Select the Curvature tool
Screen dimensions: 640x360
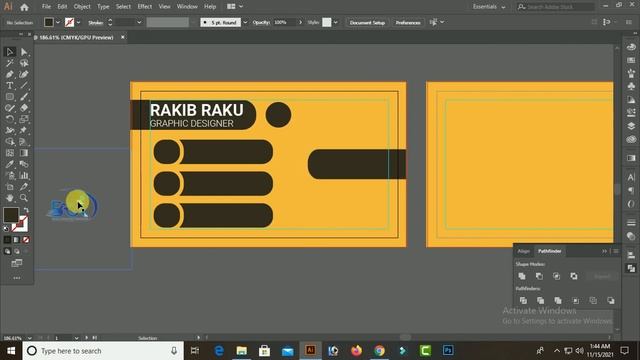(x=24, y=74)
